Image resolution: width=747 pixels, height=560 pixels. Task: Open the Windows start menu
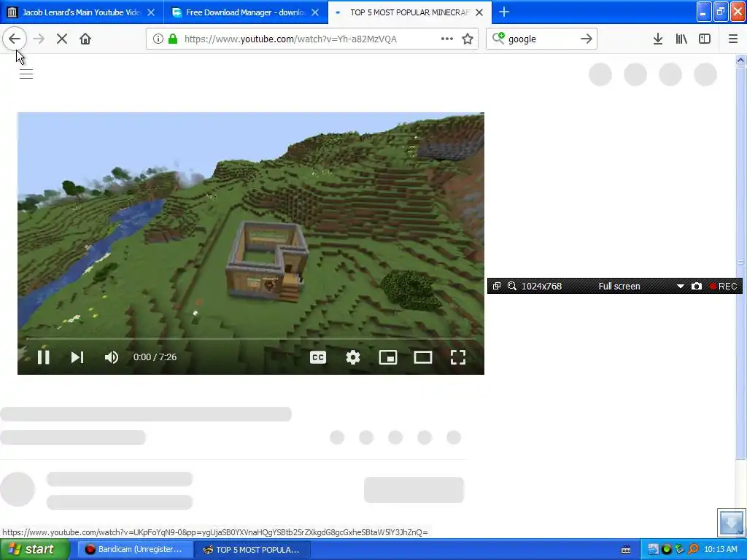pyautogui.click(x=35, y=550)
